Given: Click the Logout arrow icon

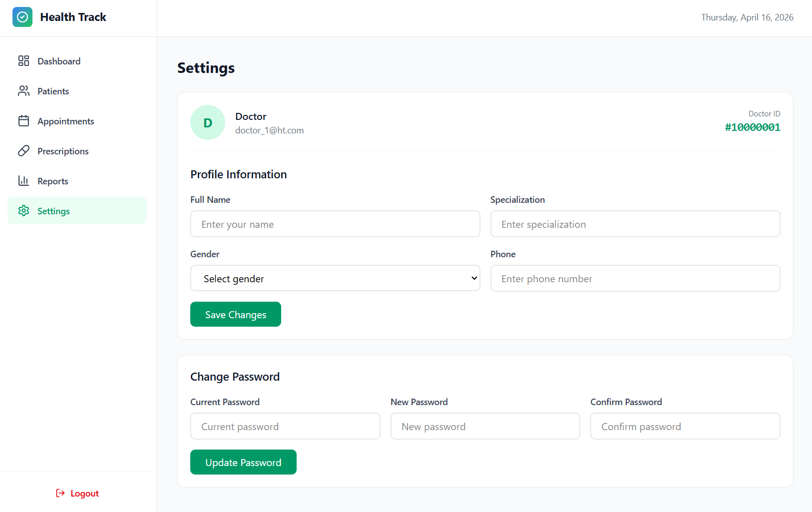Looking at the screenshot, I should (x=60, y=494).
